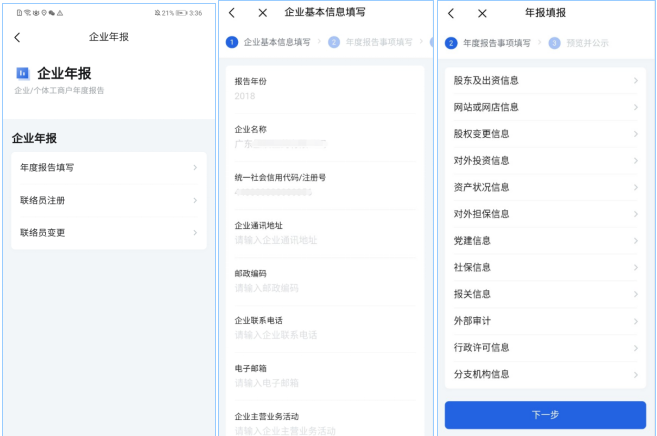Tap the battery indicator in status bar
Viewport: 657px width, 436px height.
click(179, 13)
